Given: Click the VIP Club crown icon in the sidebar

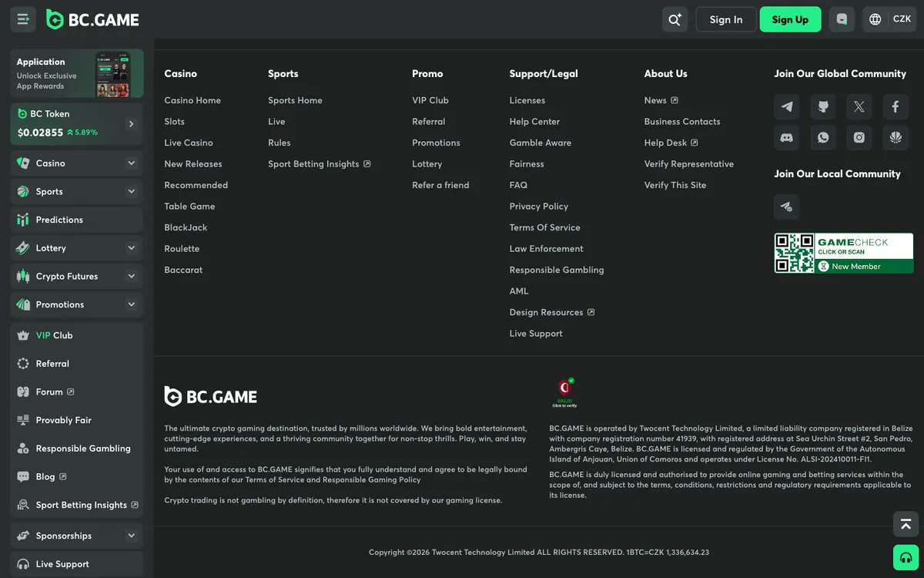Looking at the screenshot, I should click(23, 335).
